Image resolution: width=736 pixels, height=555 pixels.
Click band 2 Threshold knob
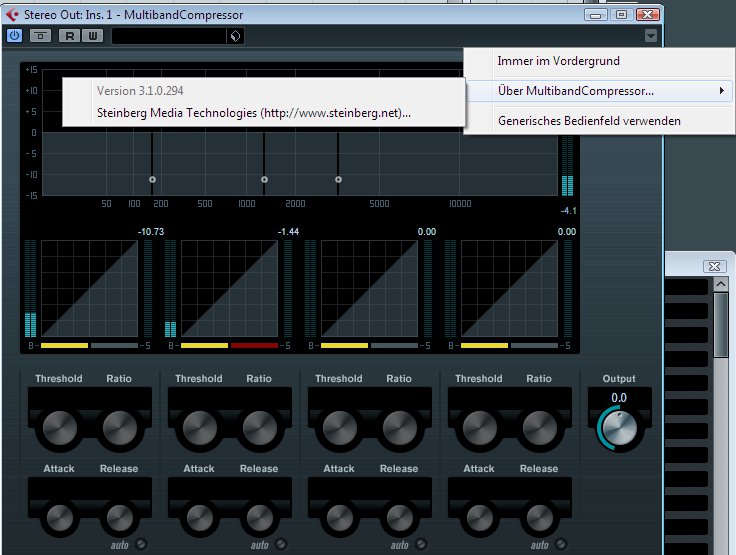(199, 428)
